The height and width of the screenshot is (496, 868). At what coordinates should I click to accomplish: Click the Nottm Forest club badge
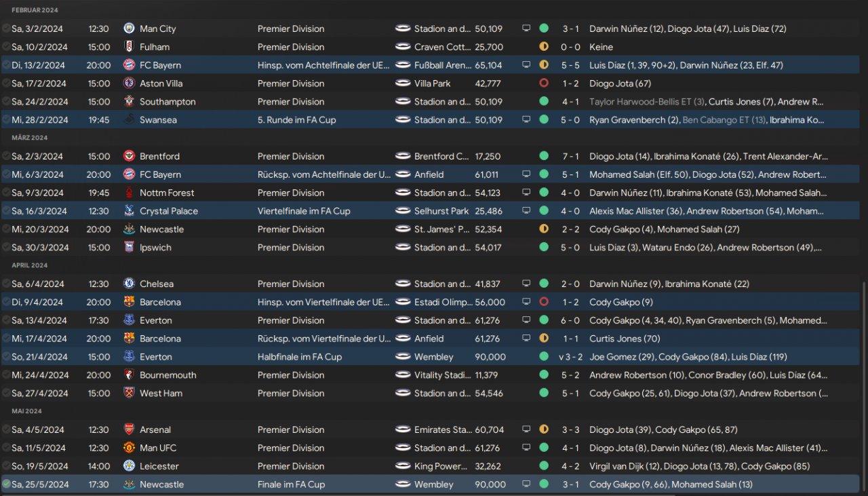[x=129, y=193]
